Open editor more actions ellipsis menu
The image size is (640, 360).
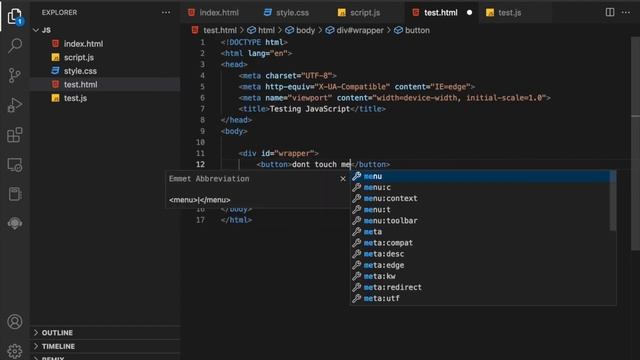pyautogui.click(x=626, y=13)
